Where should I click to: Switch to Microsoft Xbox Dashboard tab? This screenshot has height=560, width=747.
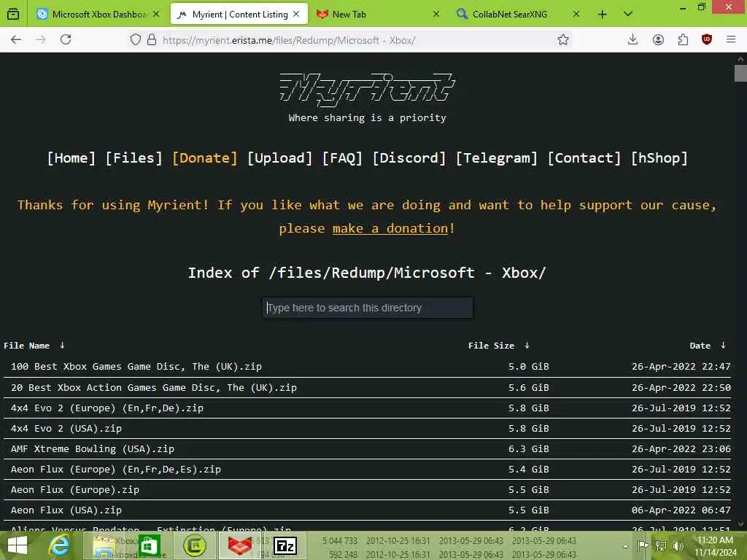tap(98, 15)
